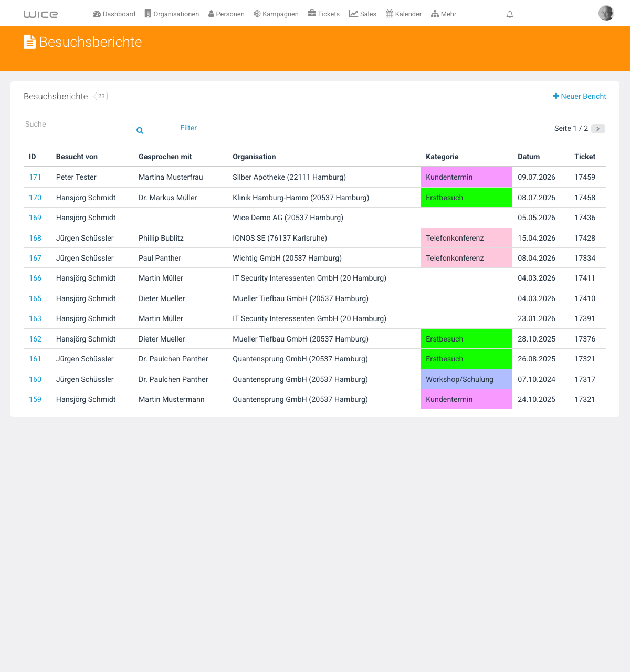Open visit report ID 160
This screenshot has height=672, width=630.
coord(35,379)
